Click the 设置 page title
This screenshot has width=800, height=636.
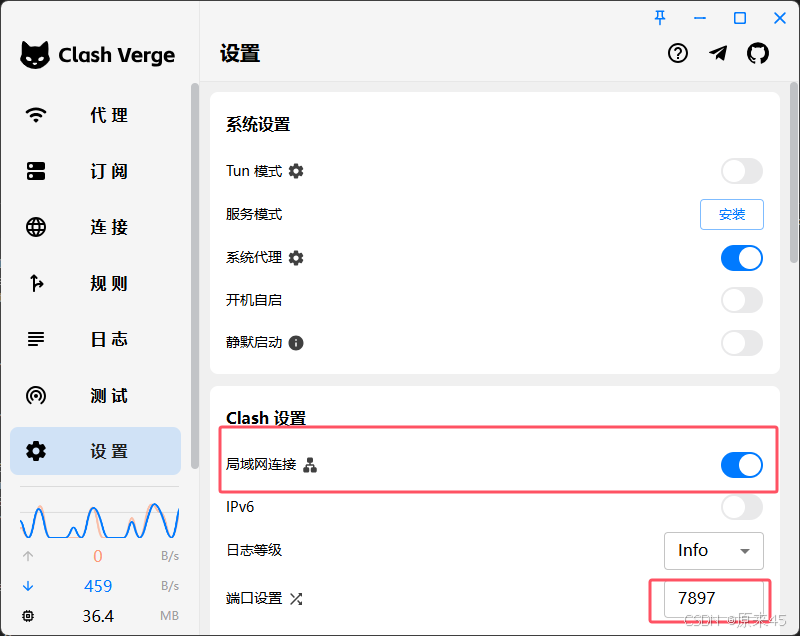tap(240, 53)
